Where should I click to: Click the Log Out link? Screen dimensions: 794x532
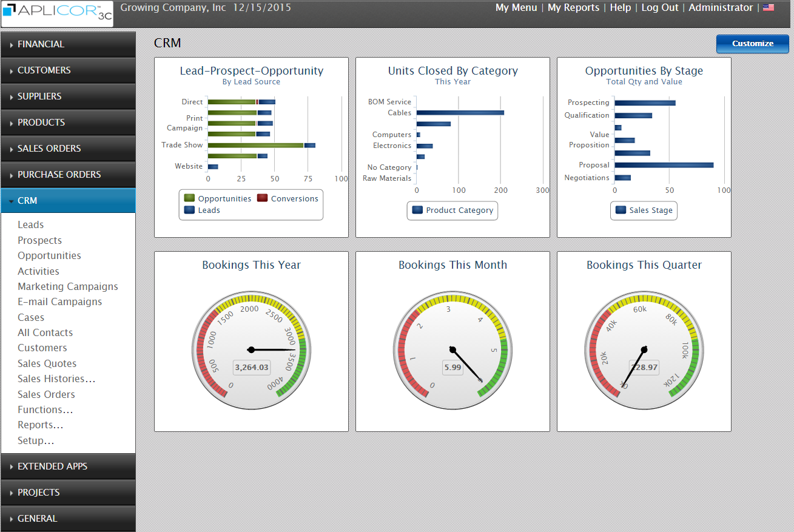(661, 8)
